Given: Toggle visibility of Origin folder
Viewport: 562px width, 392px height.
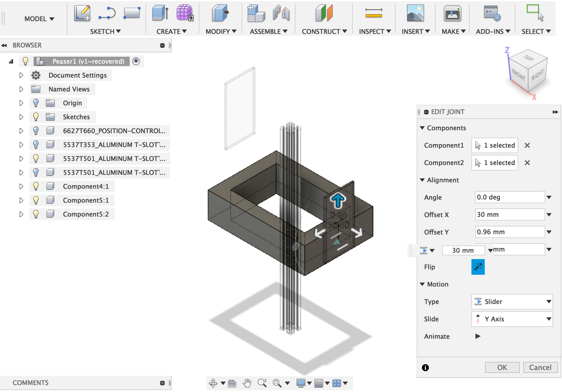Looking at the screenshot, I should [36, 103].
